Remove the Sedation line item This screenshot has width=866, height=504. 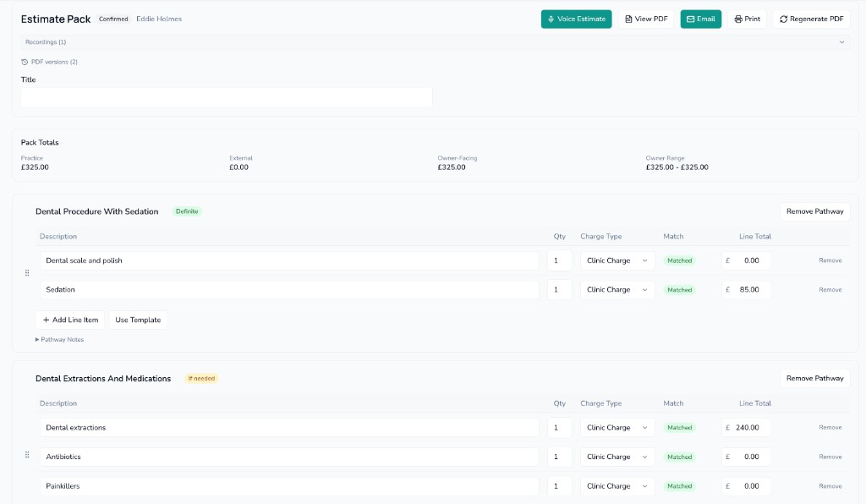coord(830,290)
